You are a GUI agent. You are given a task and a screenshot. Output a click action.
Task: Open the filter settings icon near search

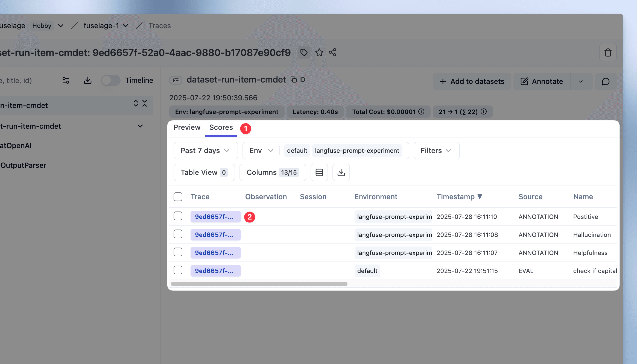coord(66,80)
